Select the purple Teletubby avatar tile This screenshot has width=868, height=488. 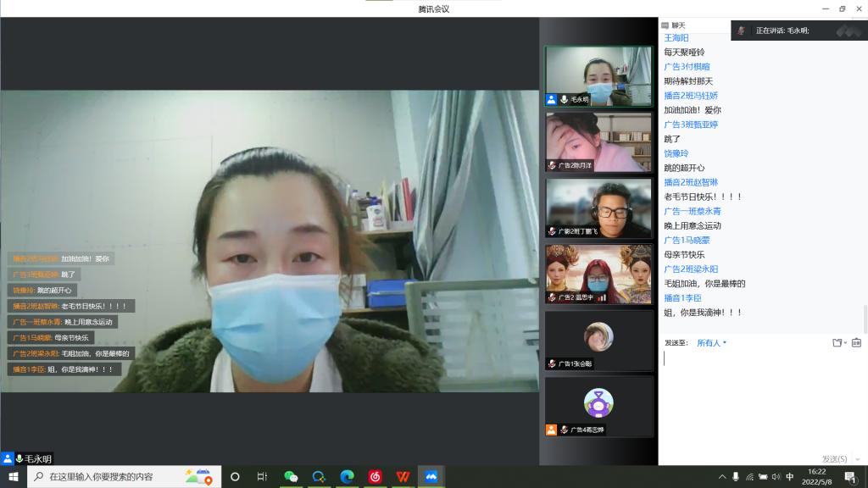coord(598,407)
